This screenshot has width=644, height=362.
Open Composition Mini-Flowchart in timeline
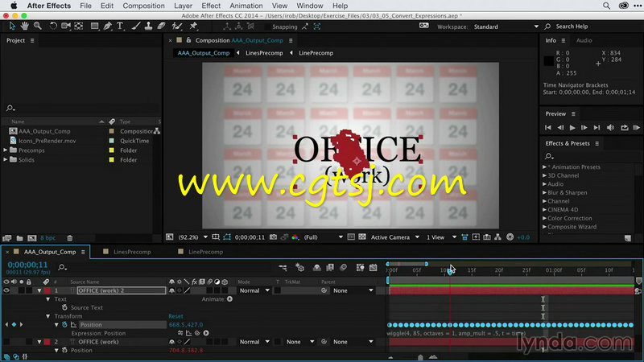pos(283,268)
